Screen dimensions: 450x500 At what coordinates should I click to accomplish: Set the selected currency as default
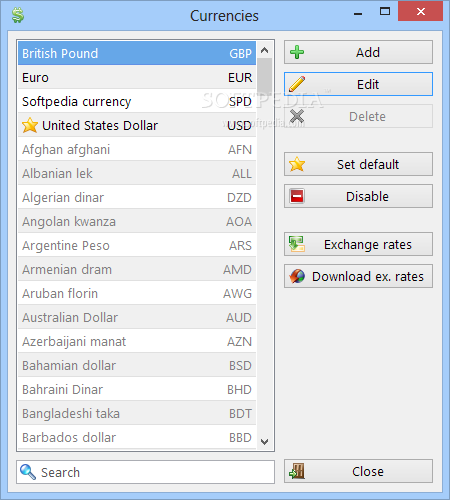pos(358,164)
